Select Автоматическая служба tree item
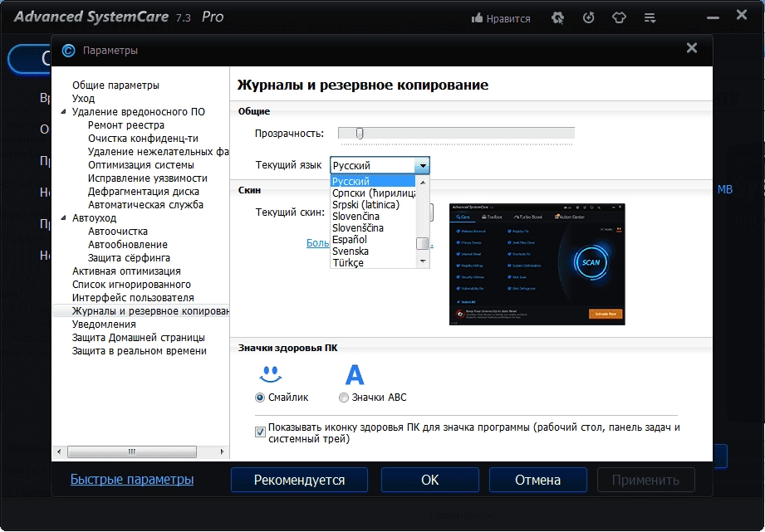 click(145, 205)
